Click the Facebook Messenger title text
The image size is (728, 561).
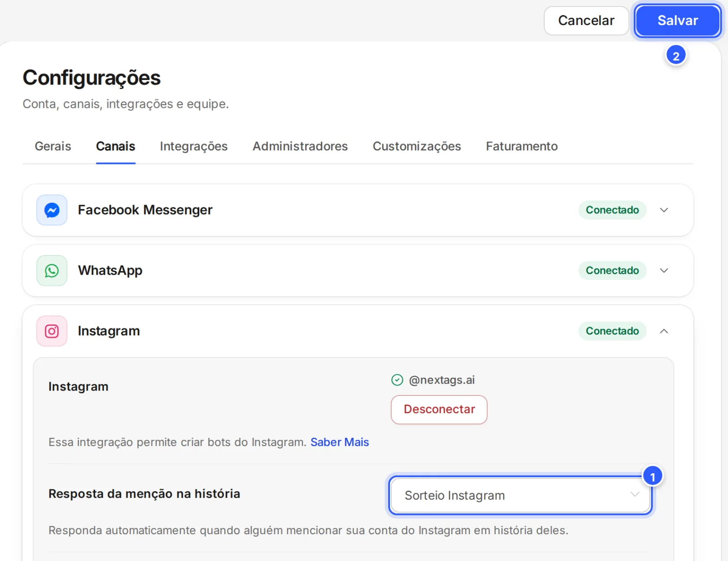click(145, 210)
